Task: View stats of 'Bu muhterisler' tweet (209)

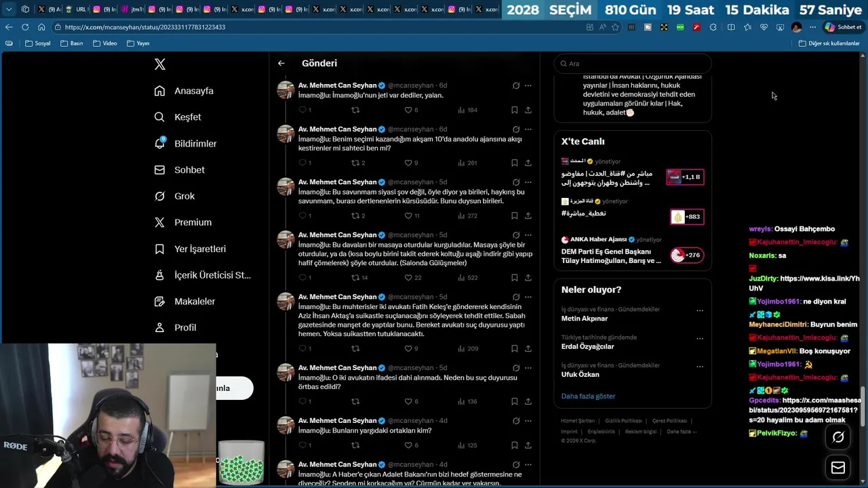Action: 467,348
